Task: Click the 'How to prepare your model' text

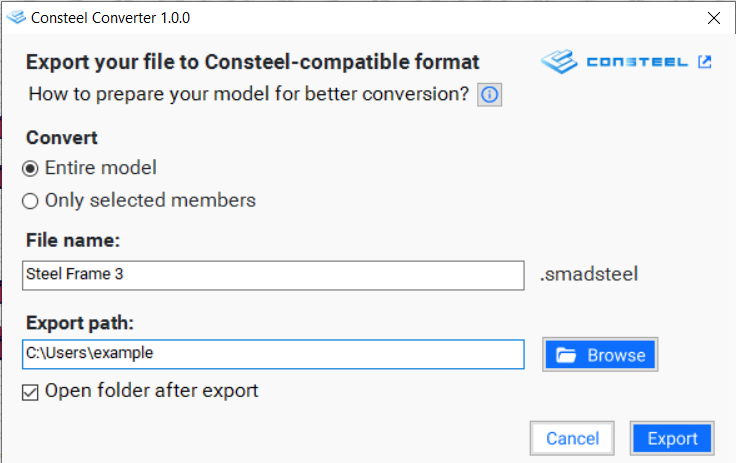Action: 248,94
